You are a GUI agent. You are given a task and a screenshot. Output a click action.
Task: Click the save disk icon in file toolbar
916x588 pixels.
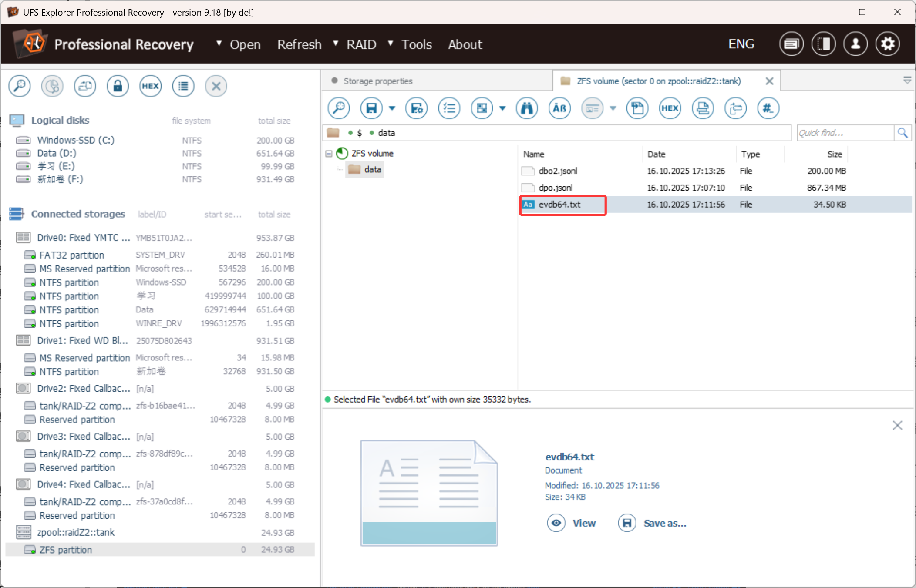coord(371,108)
